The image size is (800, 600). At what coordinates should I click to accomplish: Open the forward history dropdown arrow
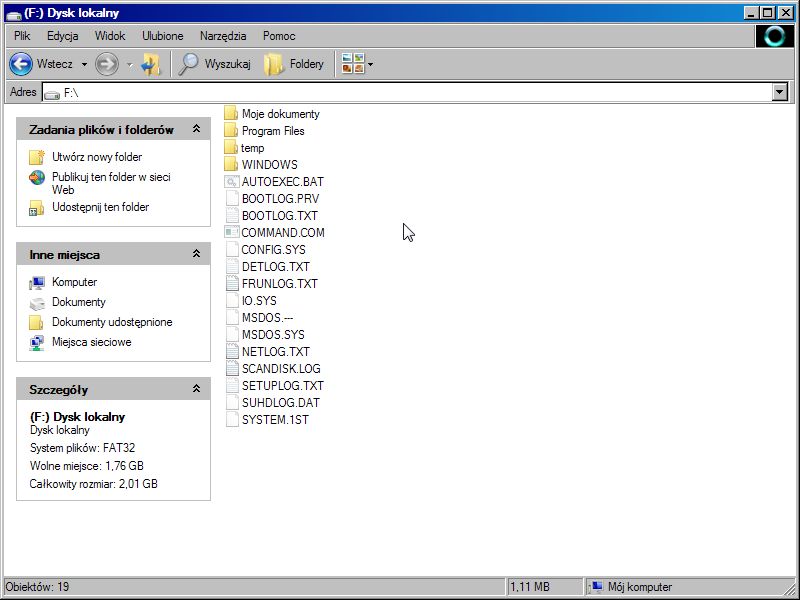click(x=130, y=64)
